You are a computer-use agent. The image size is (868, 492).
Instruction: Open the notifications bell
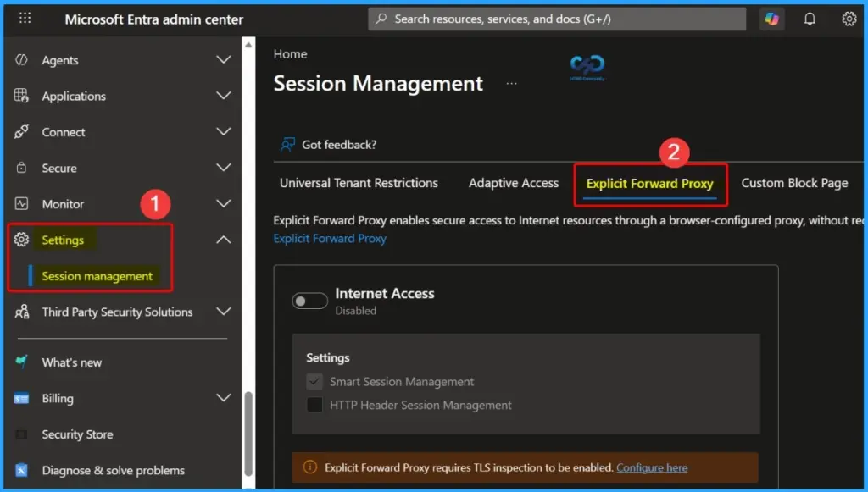810,19
